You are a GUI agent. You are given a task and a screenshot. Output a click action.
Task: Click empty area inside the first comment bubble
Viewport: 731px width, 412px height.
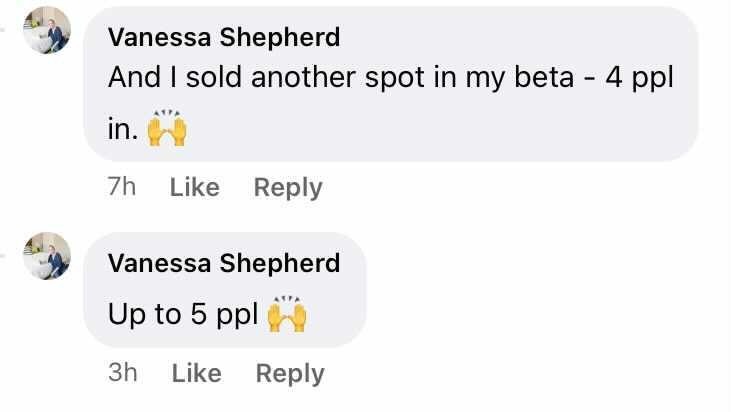pyautogui.click(x=450, y=130)
